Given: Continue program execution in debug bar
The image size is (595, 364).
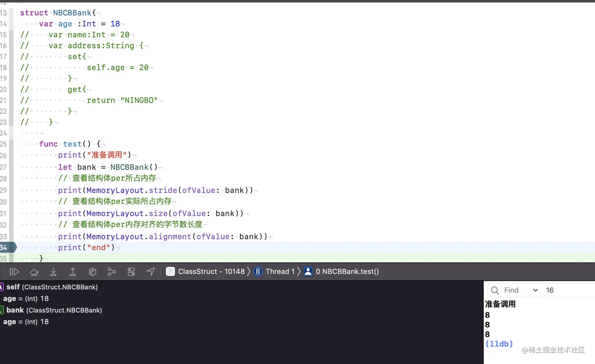Looking at the screenshot, I should [15, 272].
